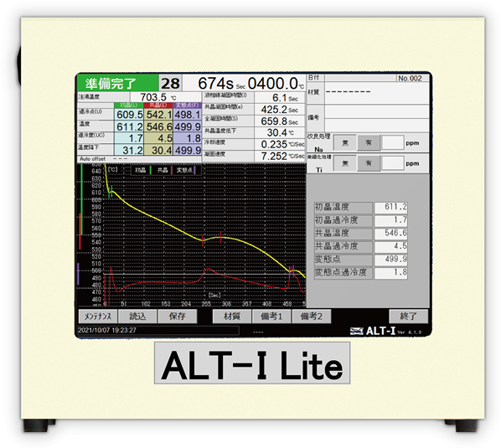Image resolution: width=501 pixels, height=448 pixels.
Task: Set Na 改良処理 to 有
Action: 369,142
